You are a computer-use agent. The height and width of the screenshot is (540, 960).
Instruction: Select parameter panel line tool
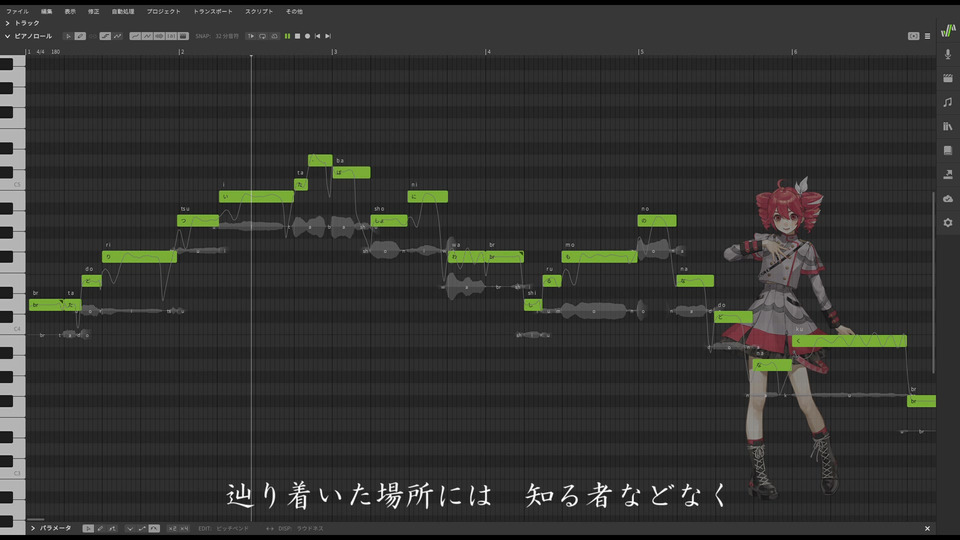(112, 528)
